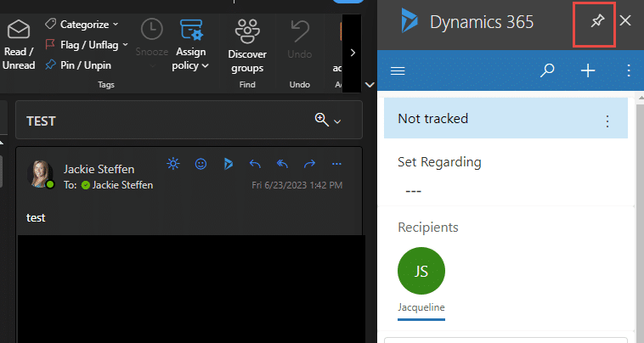Pin the Dynamics 365 pane
The image size is (644, 343).
pos(597,20)
